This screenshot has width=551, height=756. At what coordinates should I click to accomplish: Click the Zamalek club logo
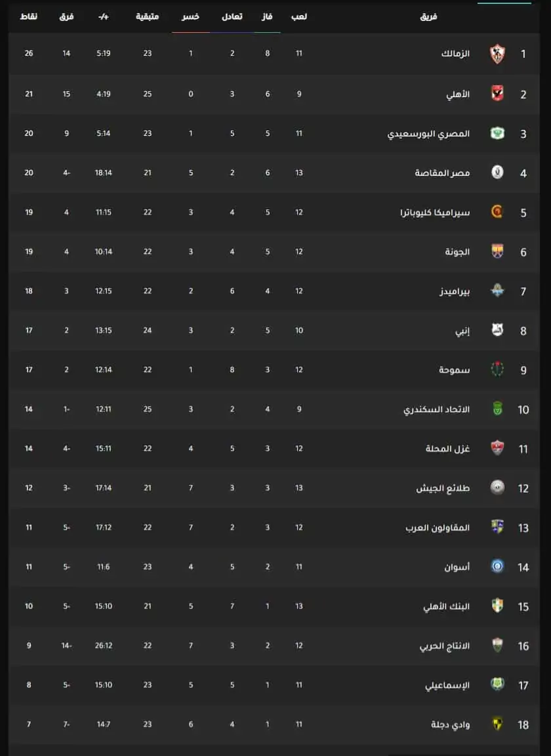497,54
